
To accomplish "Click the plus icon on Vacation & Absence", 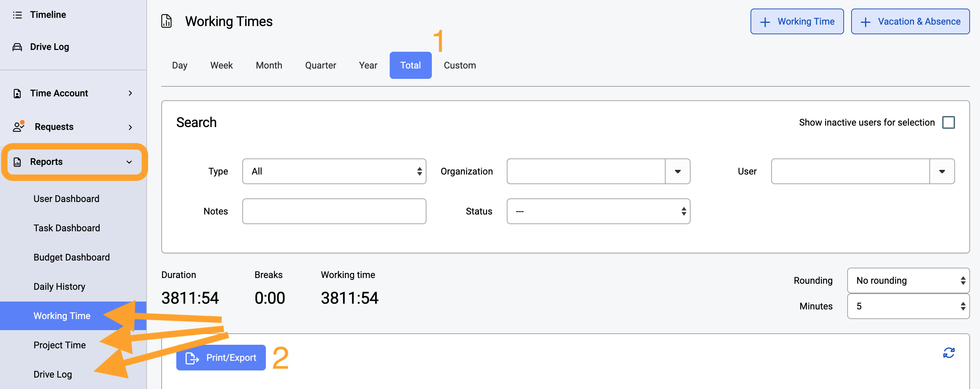I will pos(865,22).
